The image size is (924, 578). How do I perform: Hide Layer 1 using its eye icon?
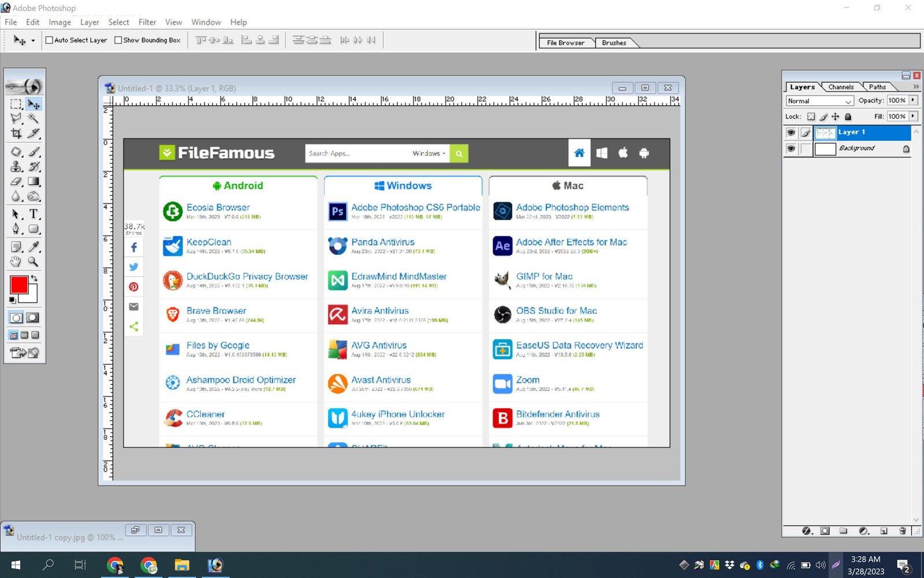791,133
